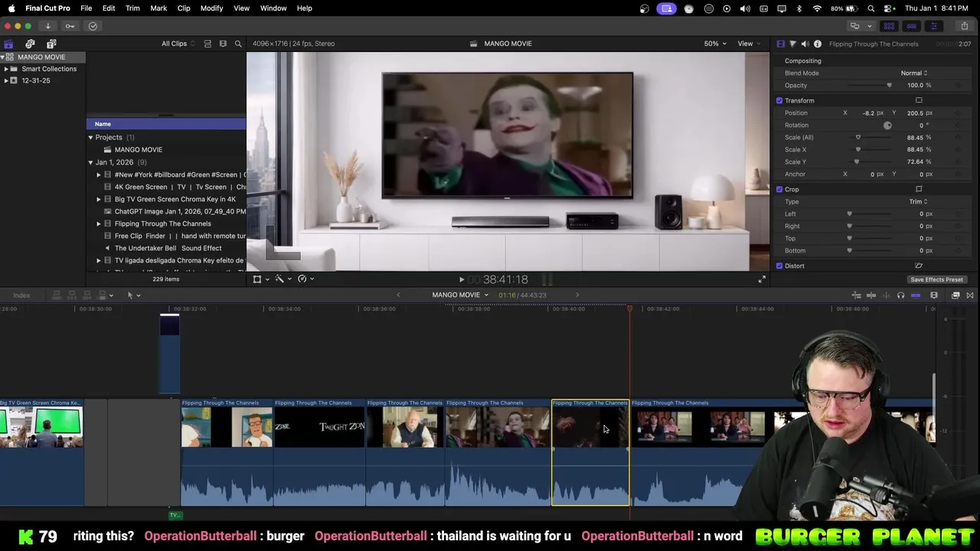Select the Twilight Zone timeline clip thumbnail
Image resolution: width=980 pixels, height=551 pixels.
(319, 427)
